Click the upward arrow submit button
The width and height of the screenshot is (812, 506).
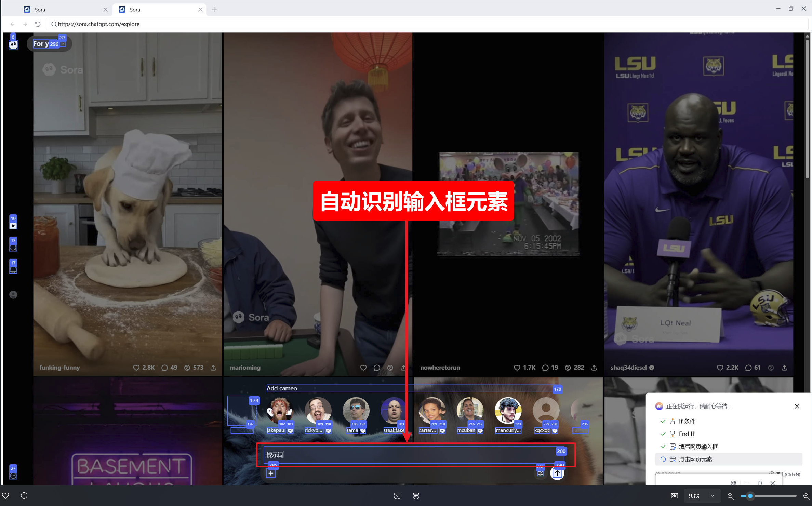[557, 473]
